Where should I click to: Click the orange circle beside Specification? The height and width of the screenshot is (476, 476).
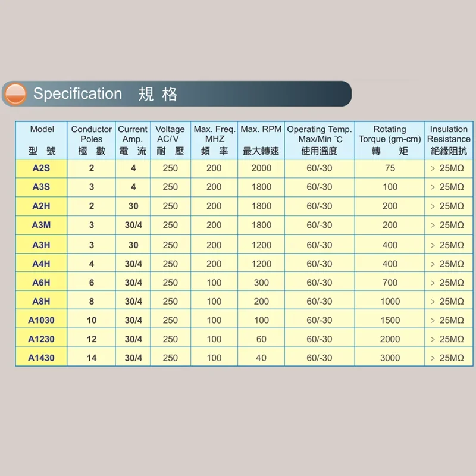pyautogui.click(x=15, y=94)
